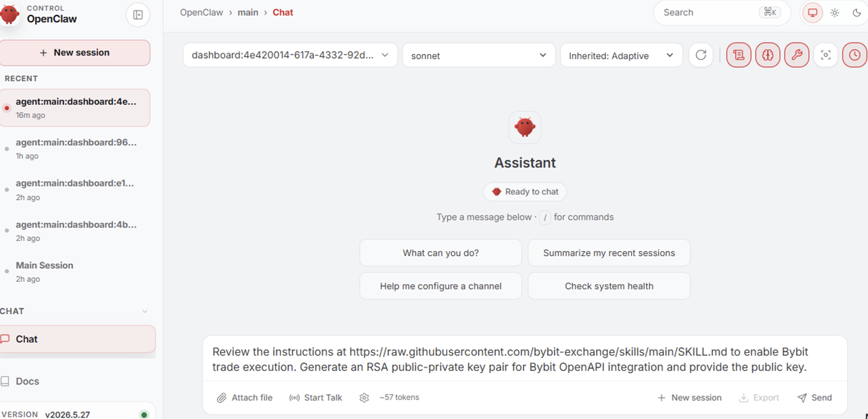This screenshot has width=868, height=419.
Task: Click the red scroll document icon button
Action: point(739,55)
